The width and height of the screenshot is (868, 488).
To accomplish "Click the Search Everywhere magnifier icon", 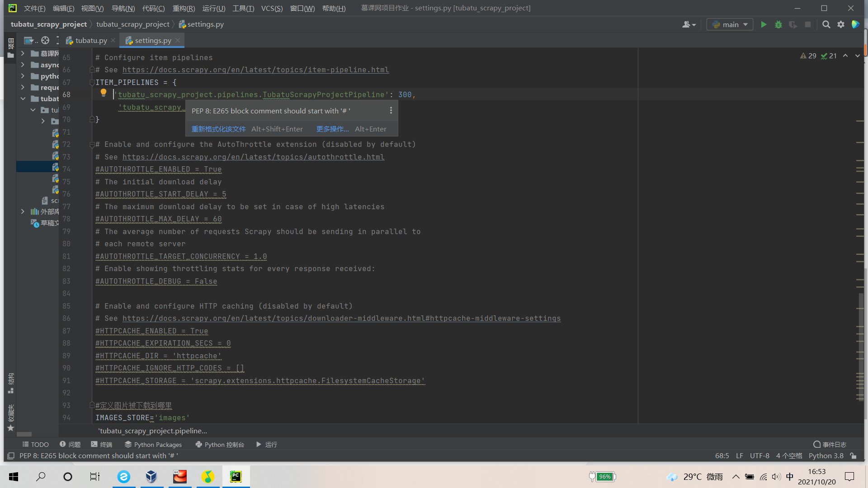I will [x=826, y=24].
